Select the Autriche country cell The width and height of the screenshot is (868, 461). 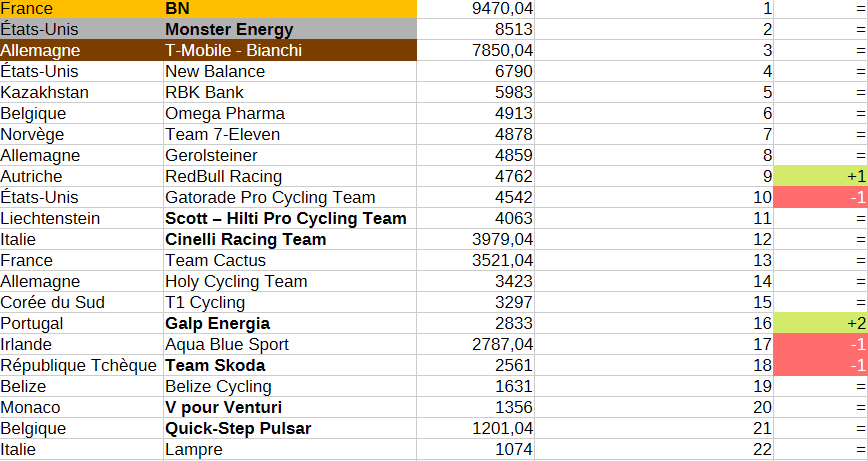coord(81,176)
